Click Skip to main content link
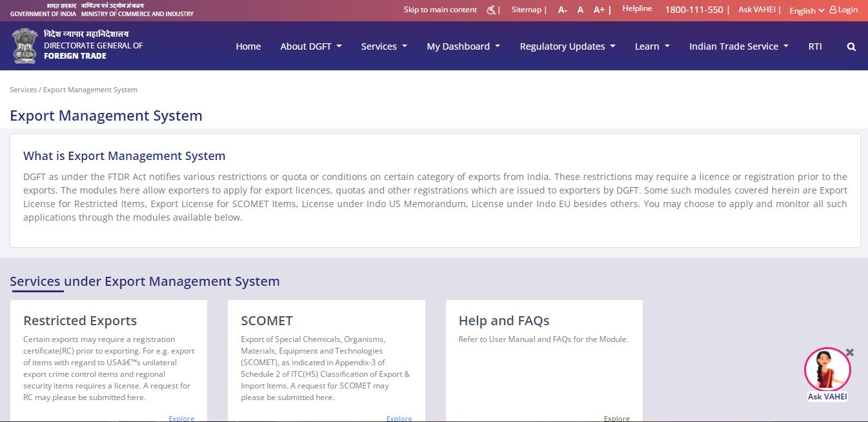 [x=440, y=10]
